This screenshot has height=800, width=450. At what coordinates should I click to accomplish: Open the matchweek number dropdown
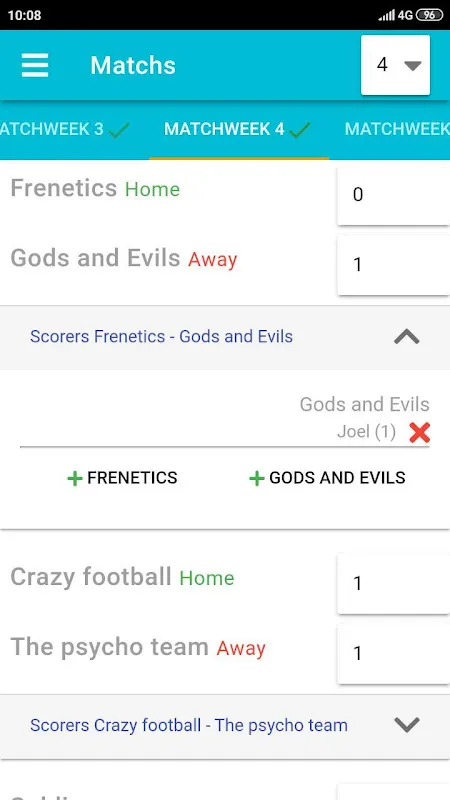(x=395, y=65)
